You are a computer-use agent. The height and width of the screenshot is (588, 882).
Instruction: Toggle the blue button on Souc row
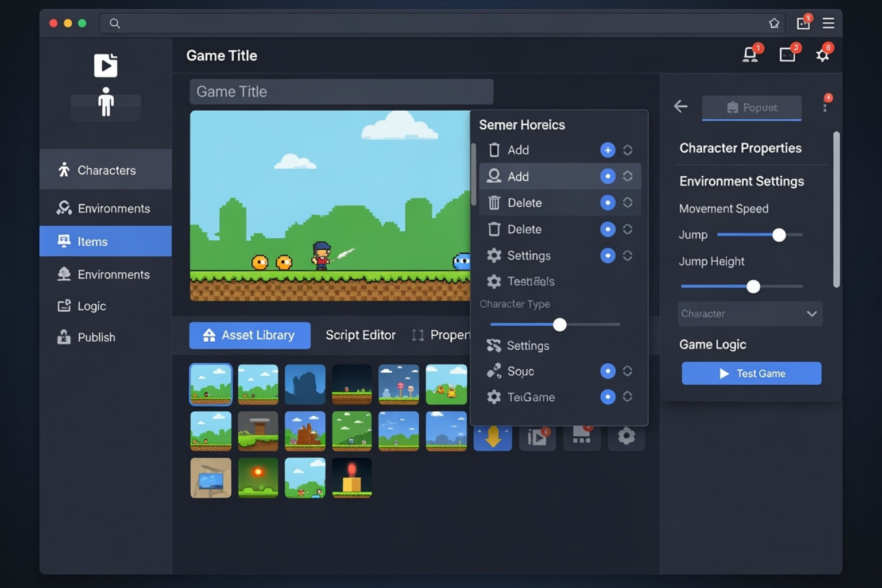point(608,372)
